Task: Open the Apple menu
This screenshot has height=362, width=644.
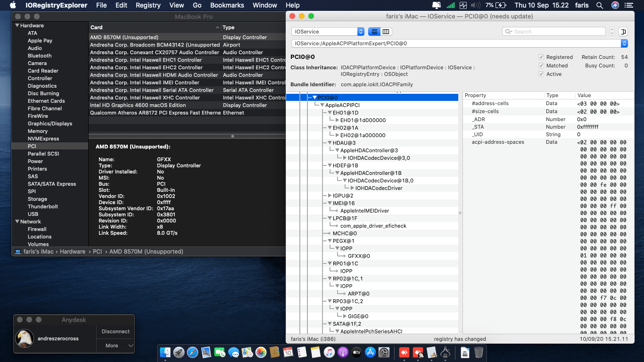Action: (13, 5)
